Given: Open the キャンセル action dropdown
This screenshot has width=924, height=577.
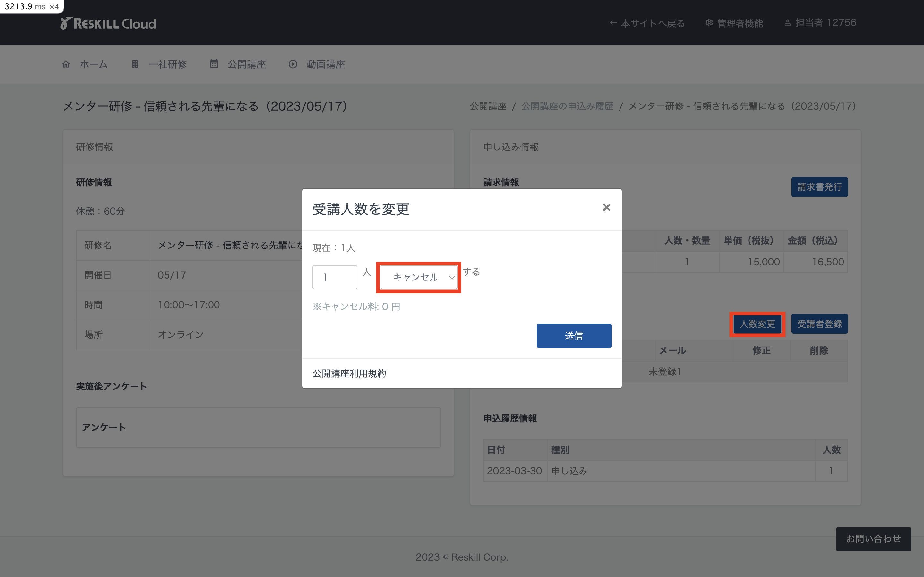Looking at the screenshot, I should pos(418,277).
